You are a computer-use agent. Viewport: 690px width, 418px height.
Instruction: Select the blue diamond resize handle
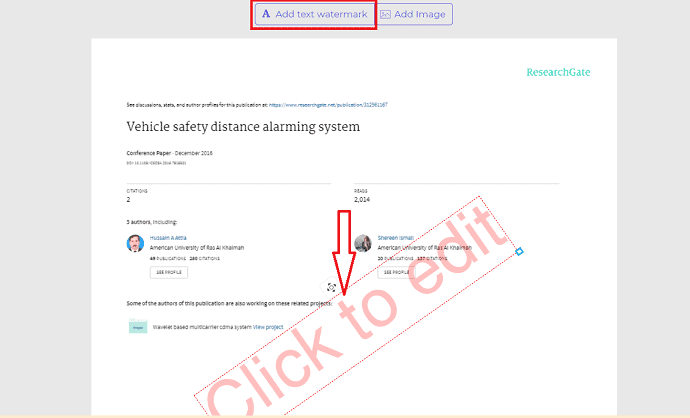[520, 251]
